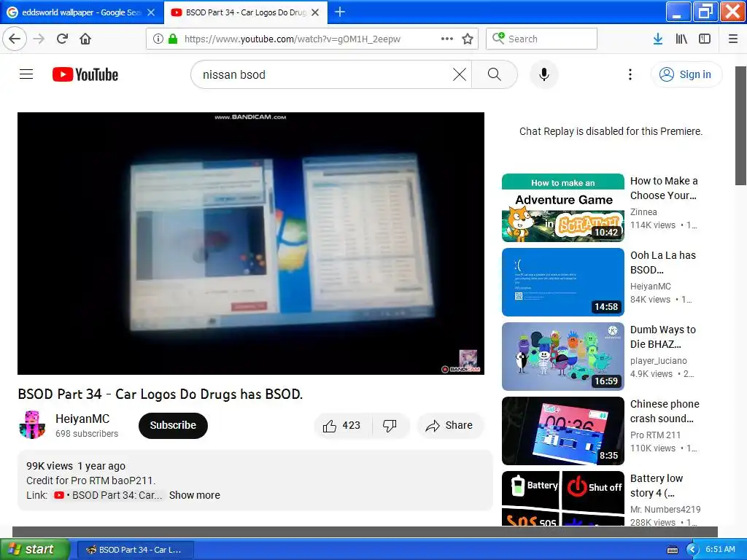Clear the nissan bsod search text
The image size is (747, 560).
click(x=460, y=74)
